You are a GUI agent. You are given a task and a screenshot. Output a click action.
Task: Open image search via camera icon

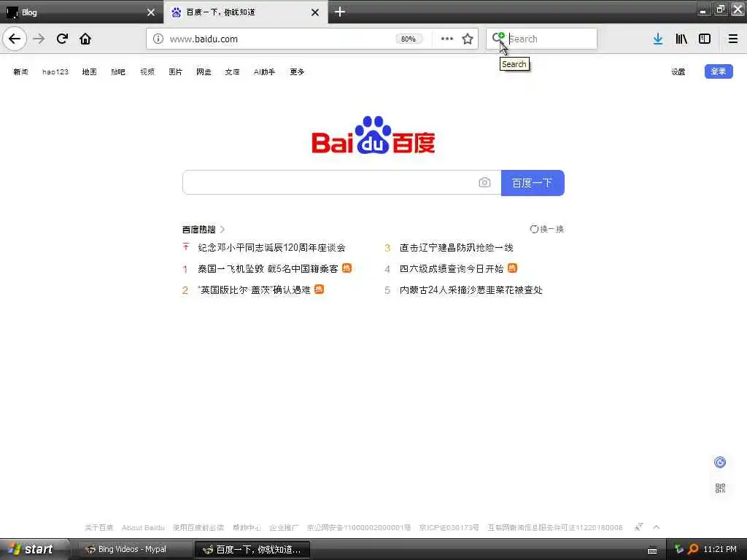coord(484,183)
